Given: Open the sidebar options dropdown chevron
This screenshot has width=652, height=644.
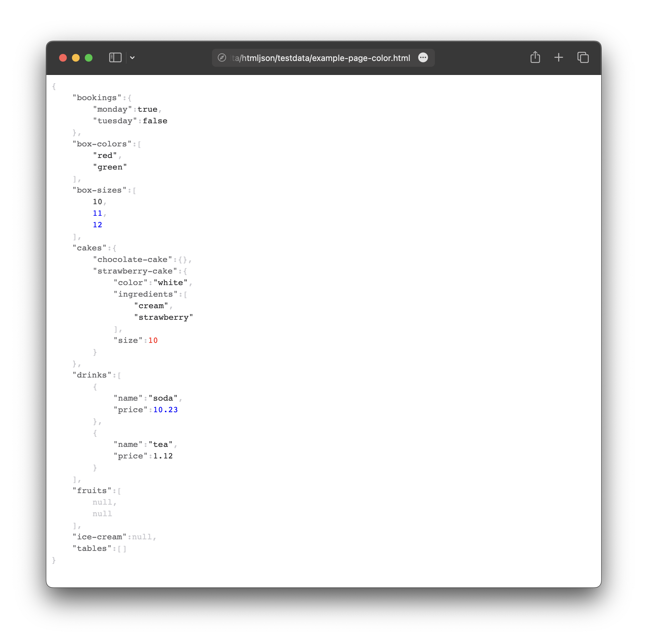Looking at the screenshot, I should coord(132,58).
